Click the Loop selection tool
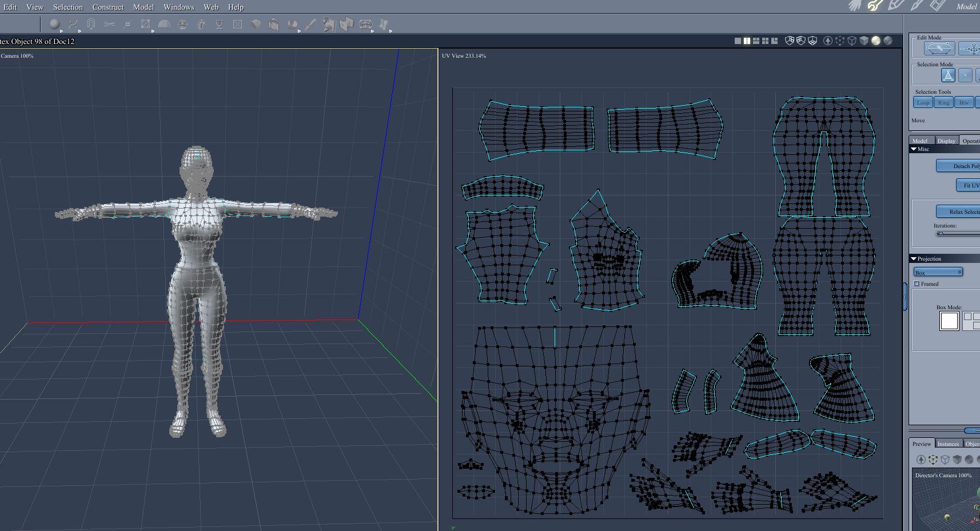The height and width of the screenshot is (531, 980). click(x=923, y=103)
